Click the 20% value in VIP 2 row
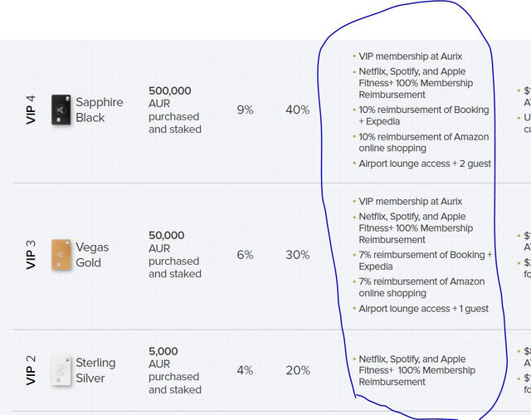The width and height of the screenshot is (531, 420). 298,370
